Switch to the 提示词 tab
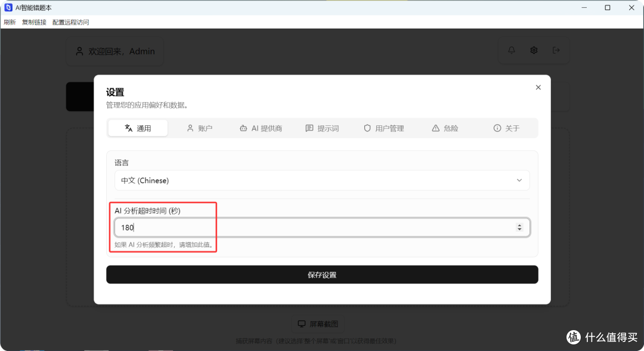Image resolution: width=644 pixels, height=351 pixels. [323, 128]
